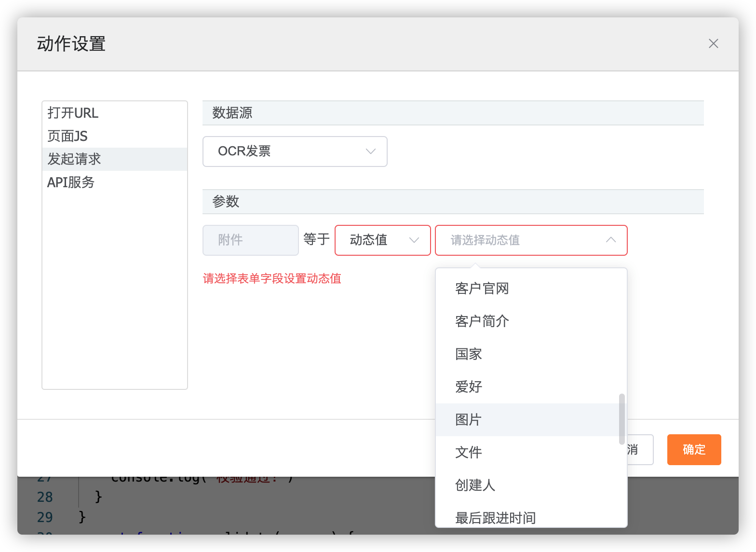756x552 pixels.
Task: Confirm with the 确定 button
Action: (x=694, y=450)
